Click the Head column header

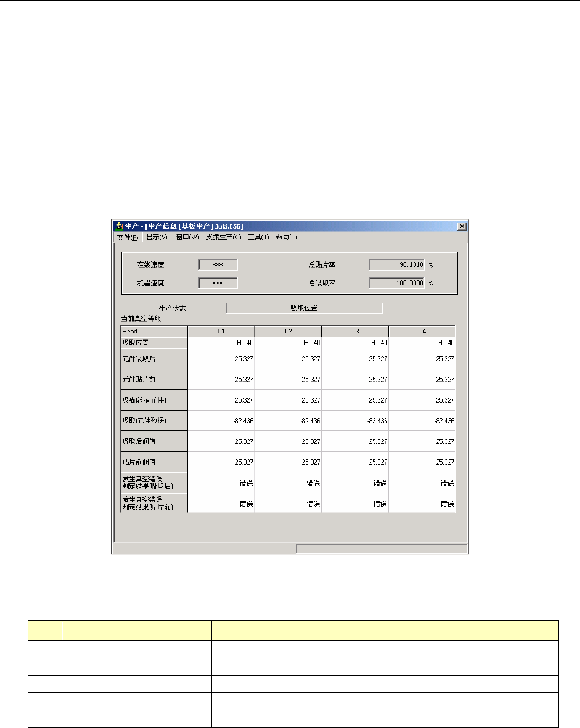[154, 331]
